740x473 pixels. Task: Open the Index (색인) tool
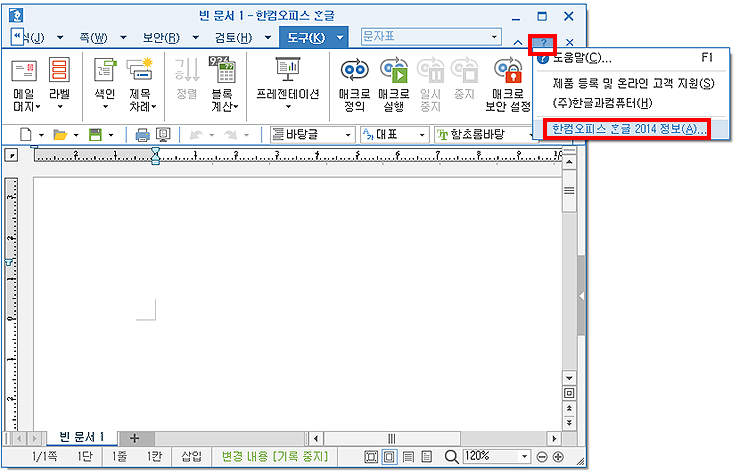click(105, 84)
